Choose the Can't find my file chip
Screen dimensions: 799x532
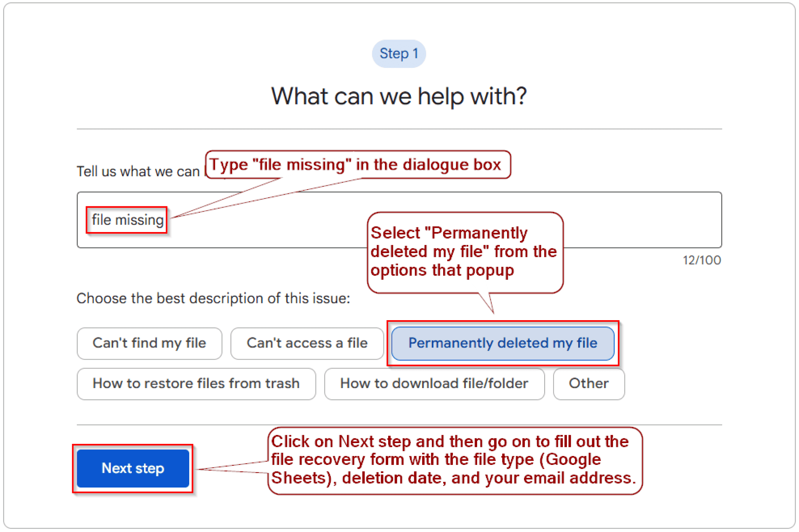tap(149, 343)
